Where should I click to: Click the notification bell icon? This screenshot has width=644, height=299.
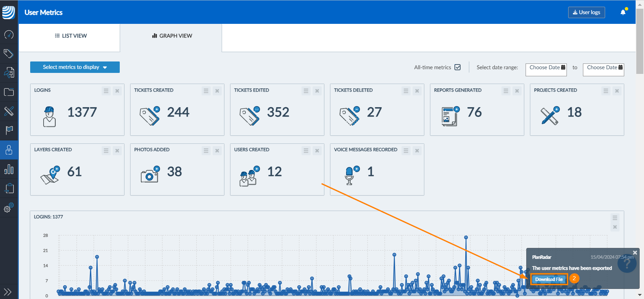pyautogui.click(x=623, y=12)
